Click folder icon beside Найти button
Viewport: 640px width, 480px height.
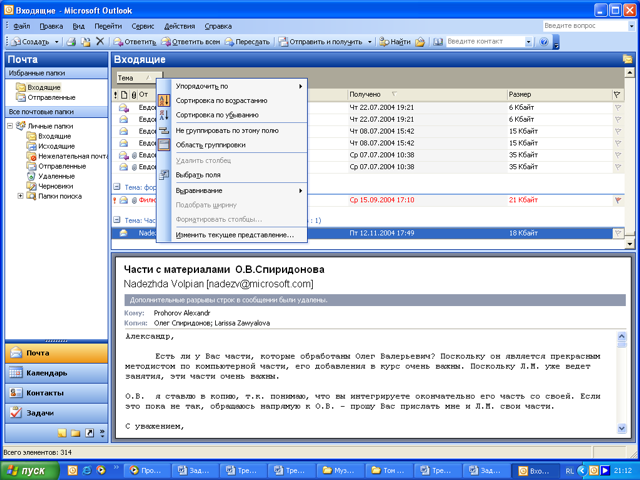tap(420, 42)
